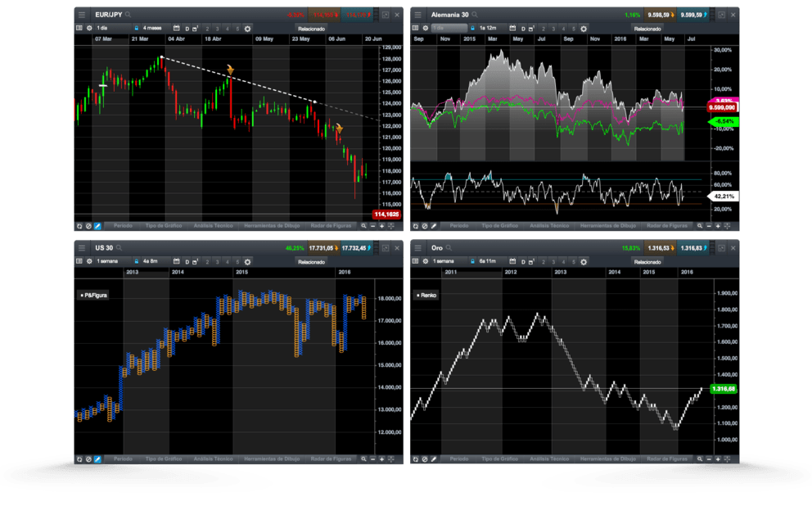Screen dimensions: 812x515
Task: Click Relacionado button in Alemania 30 window
Action: coord(647,29)
